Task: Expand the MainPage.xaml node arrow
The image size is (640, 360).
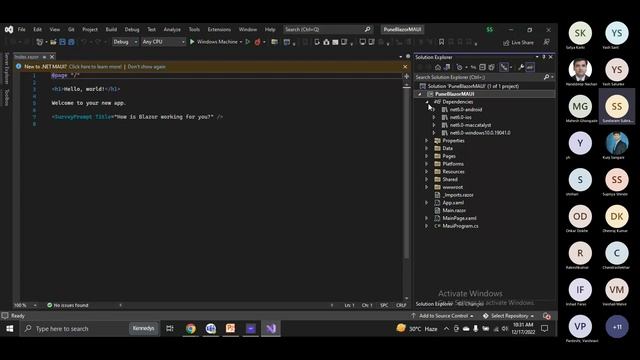Action: click(x=427, y=218)
